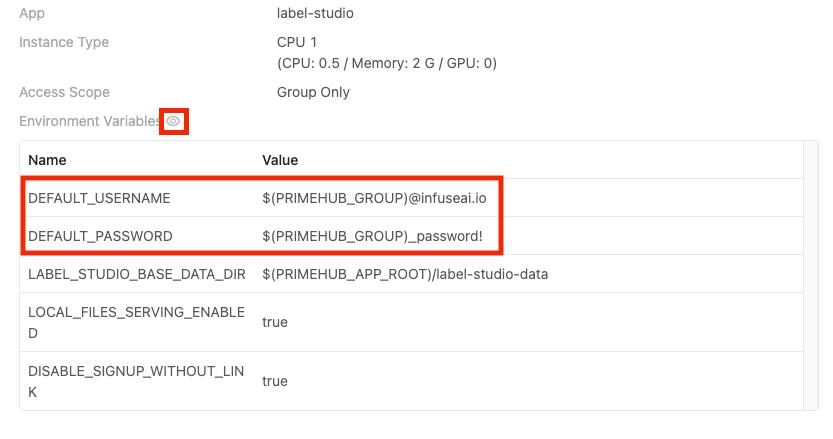Click the Name column header
Image resolution: width=833 pixels, height=439 pixels.
[x=47, y=160]
